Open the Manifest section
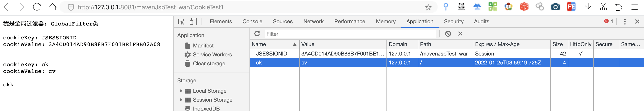This screenshot has height=111, width=644. (203, 45)
